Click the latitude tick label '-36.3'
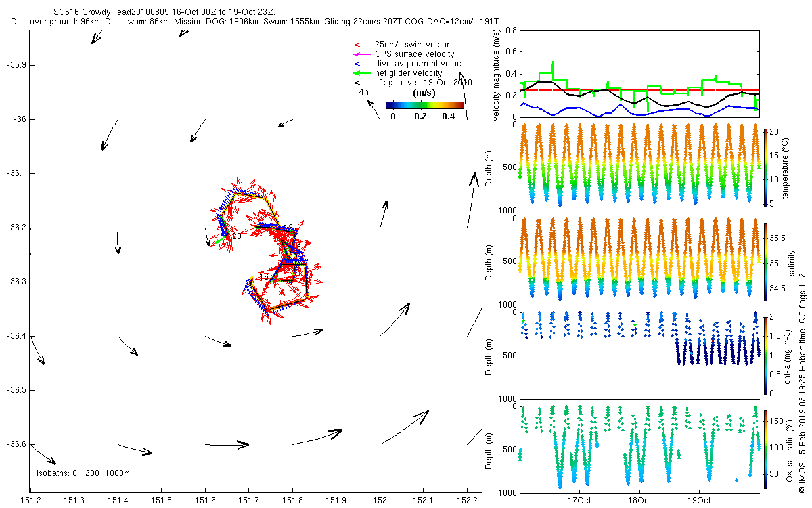Image resolution: width=812 pixels, height=508 pixels. 16,282
